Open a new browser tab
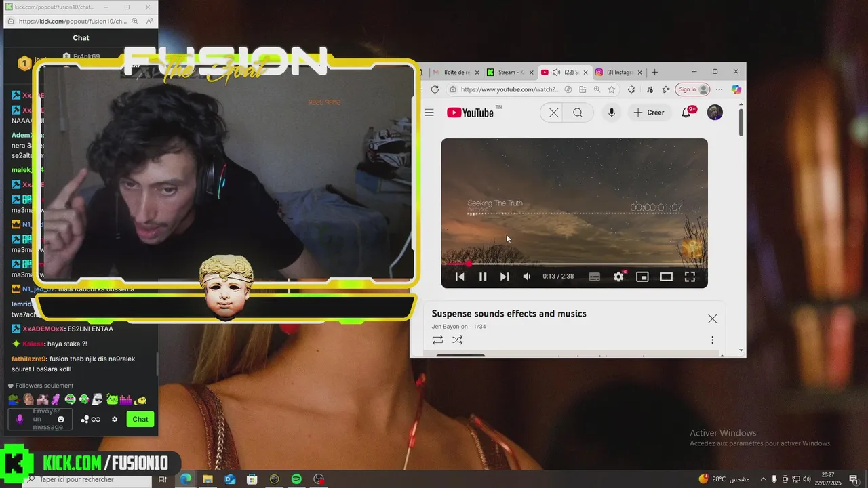The width and height of the screenshot is (868, 488). [654, 72]
